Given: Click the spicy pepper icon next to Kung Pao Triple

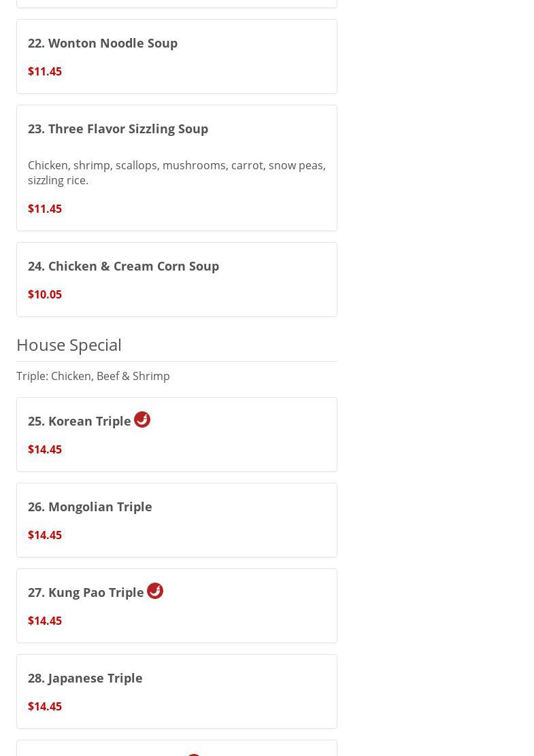Looking at the screenshot, I should pos(154,591).
